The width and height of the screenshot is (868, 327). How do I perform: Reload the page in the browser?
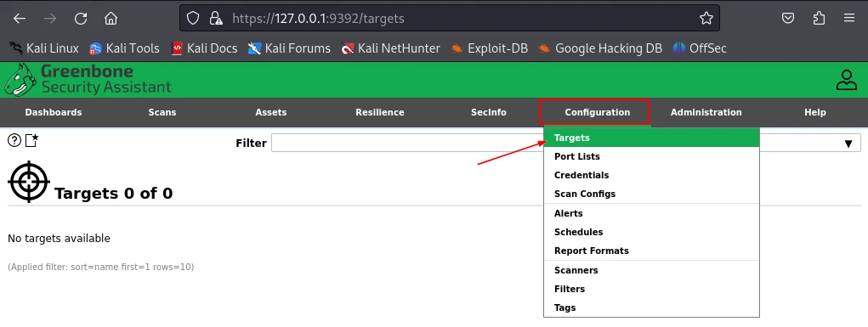click(x=81, y=18)
